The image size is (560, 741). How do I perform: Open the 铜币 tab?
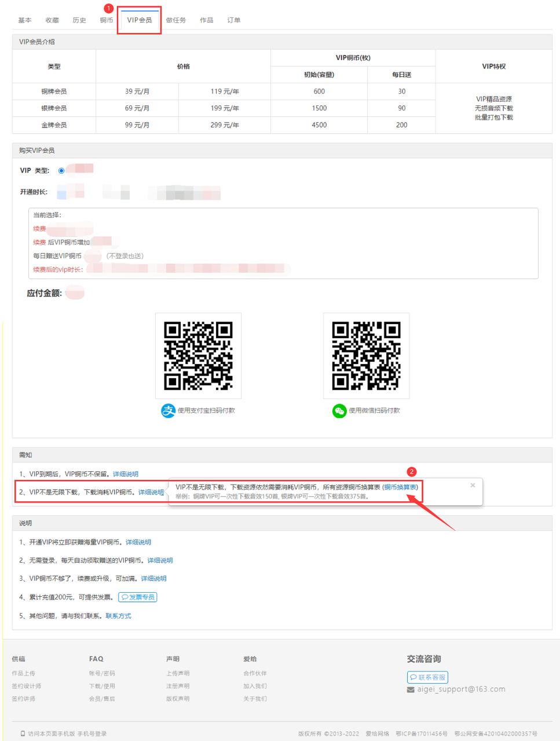pos(107,20)
